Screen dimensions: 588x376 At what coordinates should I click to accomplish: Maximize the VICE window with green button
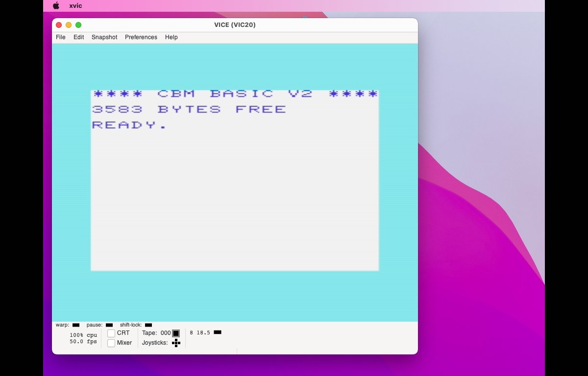78,25
